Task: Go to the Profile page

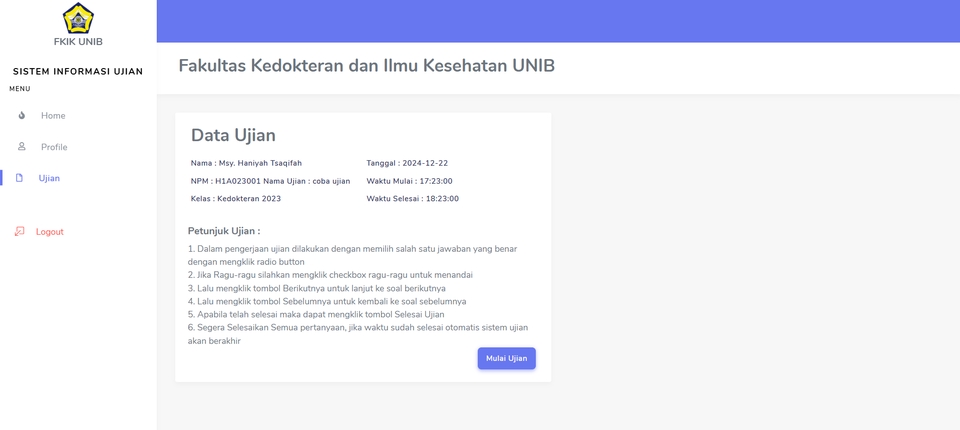Action: click(x=54, y=147)
